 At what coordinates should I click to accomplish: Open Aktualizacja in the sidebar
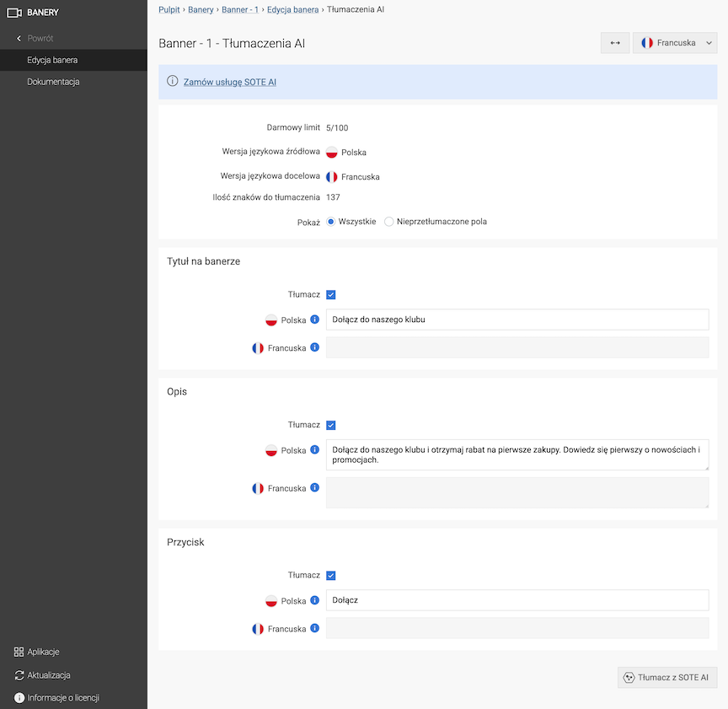pyautogui.click(x=48, y=675)
